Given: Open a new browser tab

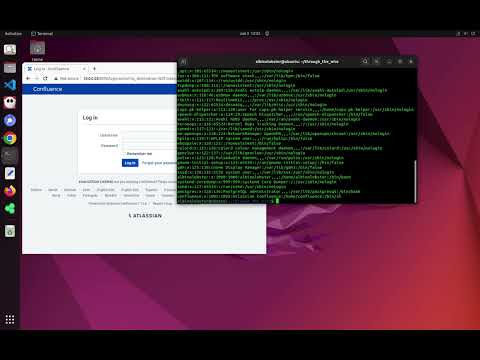Looking at the screenshot, I should (94, 69).
